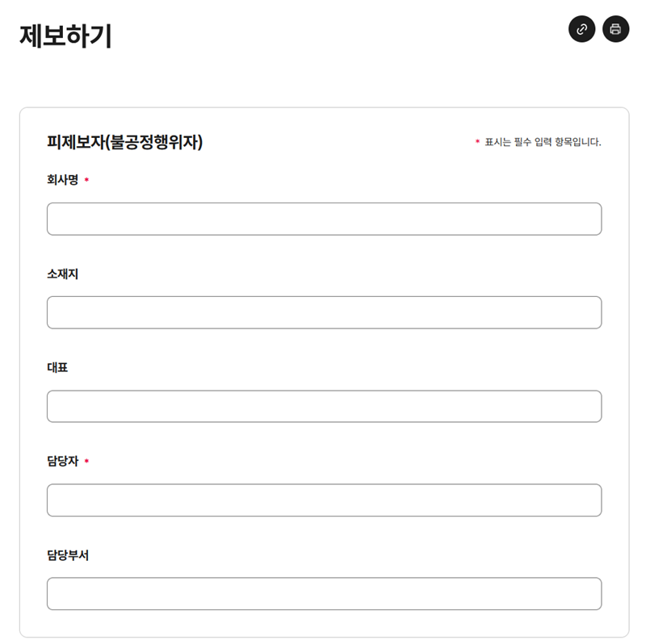Click the 담당부서 label text
The width and height of the screenshot is (646, 644).
[x=68, y=555]
